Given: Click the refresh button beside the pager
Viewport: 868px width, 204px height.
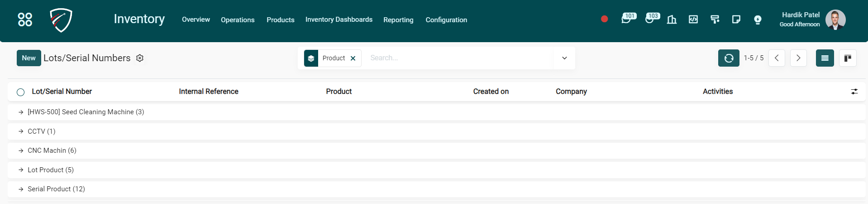Looking at the screenshot, I should (728, 58).
